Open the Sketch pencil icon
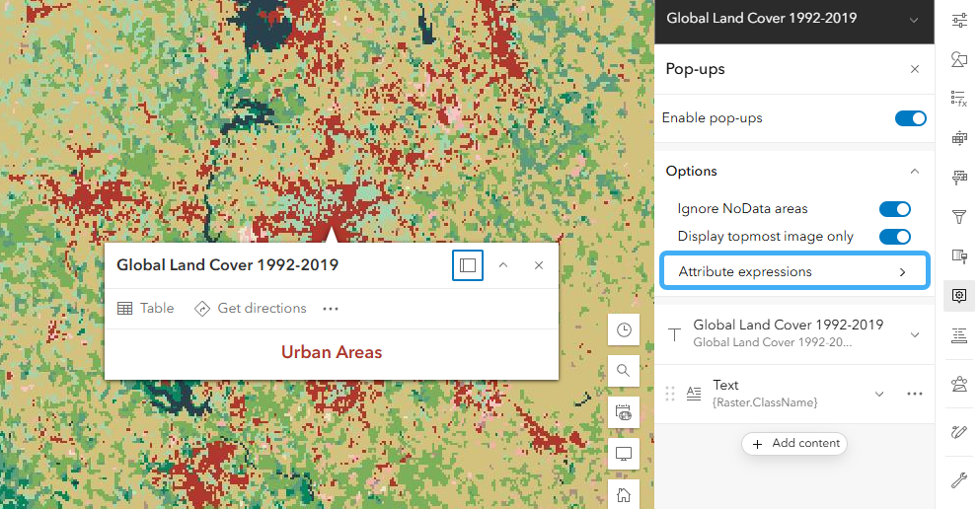Viewport: 980px width, 509px height. click(959, 431)
